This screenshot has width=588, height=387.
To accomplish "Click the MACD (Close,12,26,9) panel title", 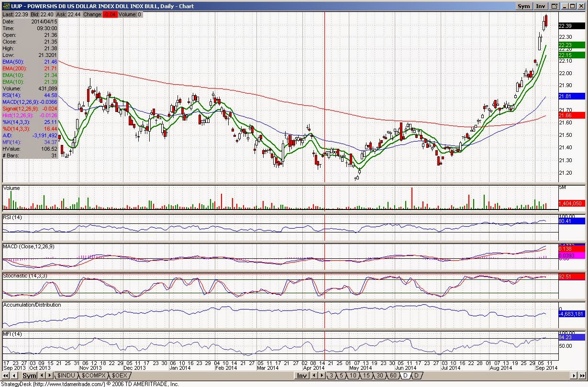I will coord(29,246).
